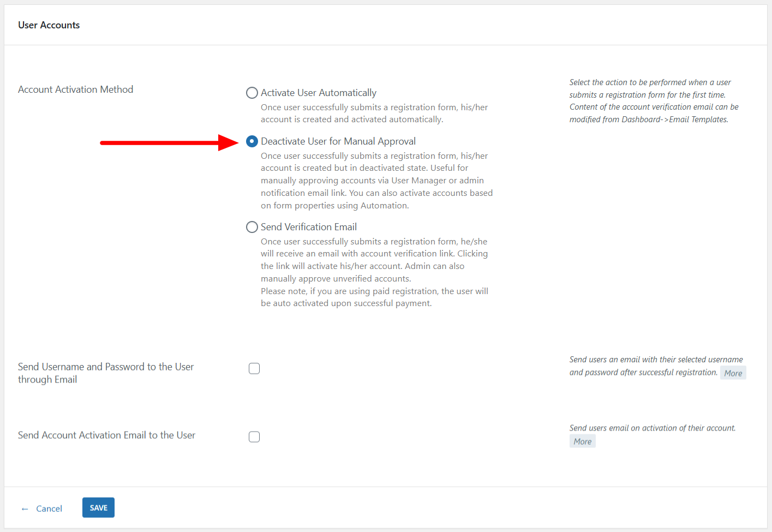Viewport: 772px width, 532px height.
Task: Click the Send Username and Password field label
Action: [106, 373]
